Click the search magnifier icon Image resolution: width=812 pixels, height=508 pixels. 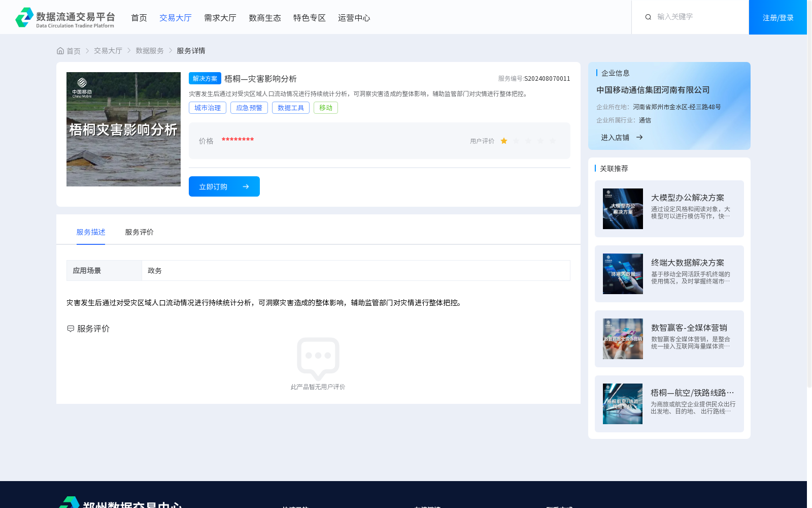click(x=648, y=17)
